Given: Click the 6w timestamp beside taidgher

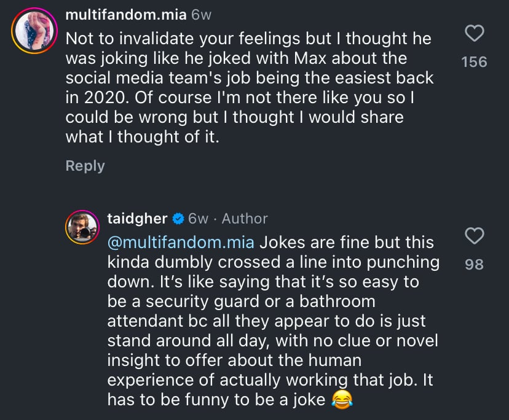Looking at the screenshot, I should coord(198,219).
